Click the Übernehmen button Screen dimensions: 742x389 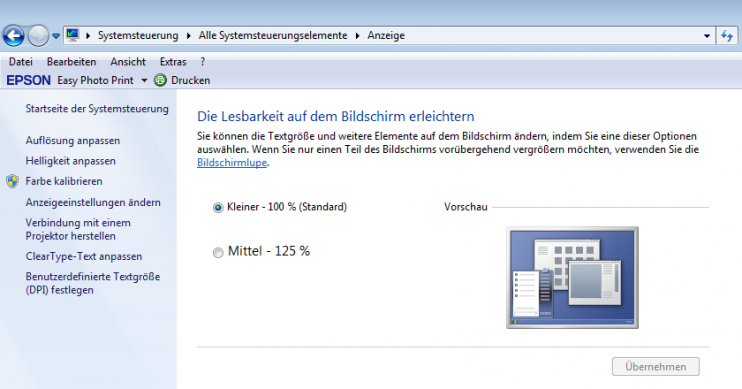click(x=655, y=366)
